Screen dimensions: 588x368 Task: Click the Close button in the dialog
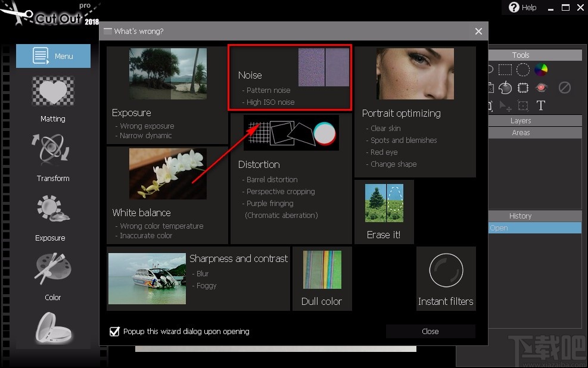click(x=430, y=331)
